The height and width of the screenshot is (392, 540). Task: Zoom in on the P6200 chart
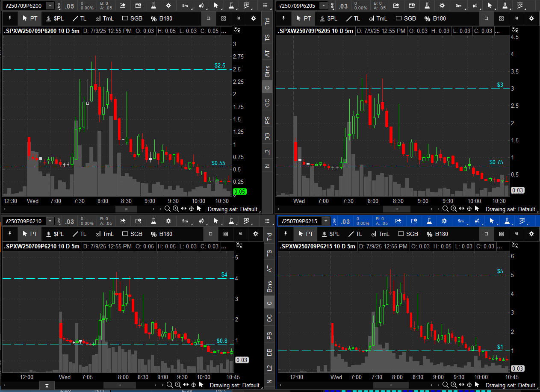176,209
